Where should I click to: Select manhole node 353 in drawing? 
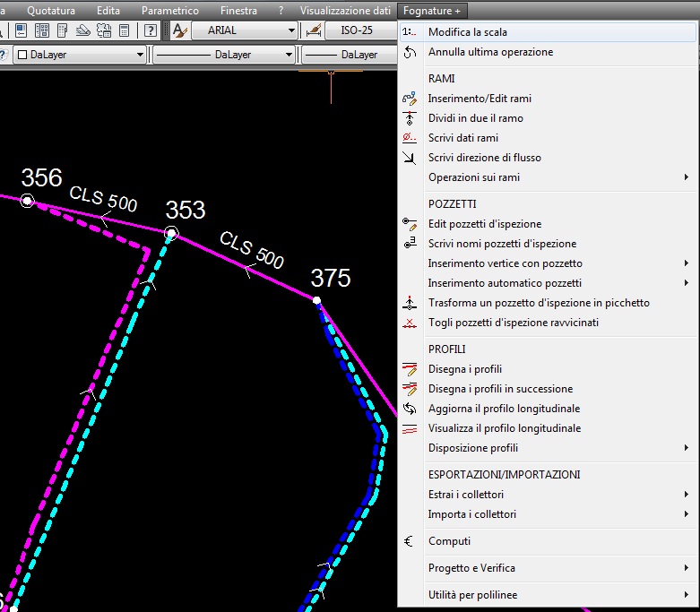click(171, 233)
